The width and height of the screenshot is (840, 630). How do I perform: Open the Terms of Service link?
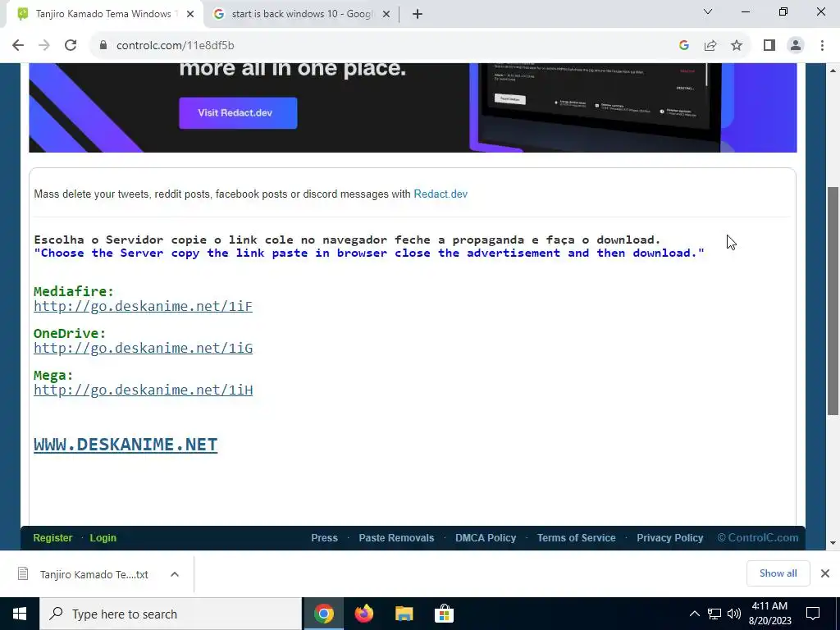pos(577,538)
